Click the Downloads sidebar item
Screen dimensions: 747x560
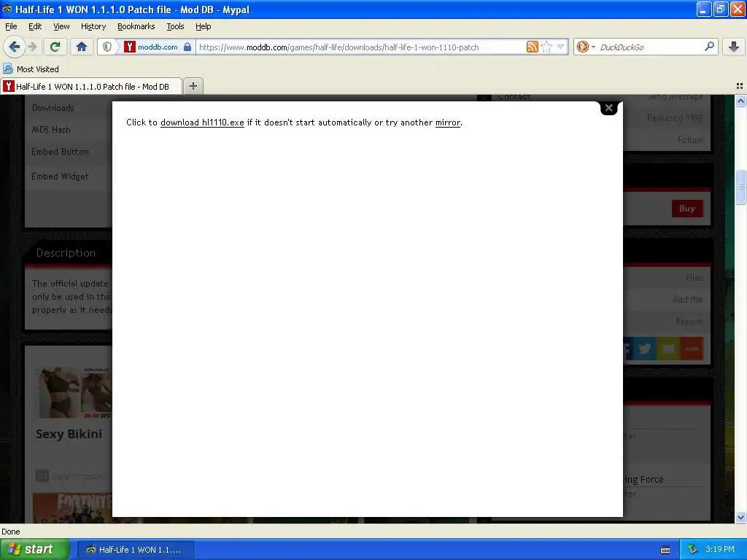53,108
